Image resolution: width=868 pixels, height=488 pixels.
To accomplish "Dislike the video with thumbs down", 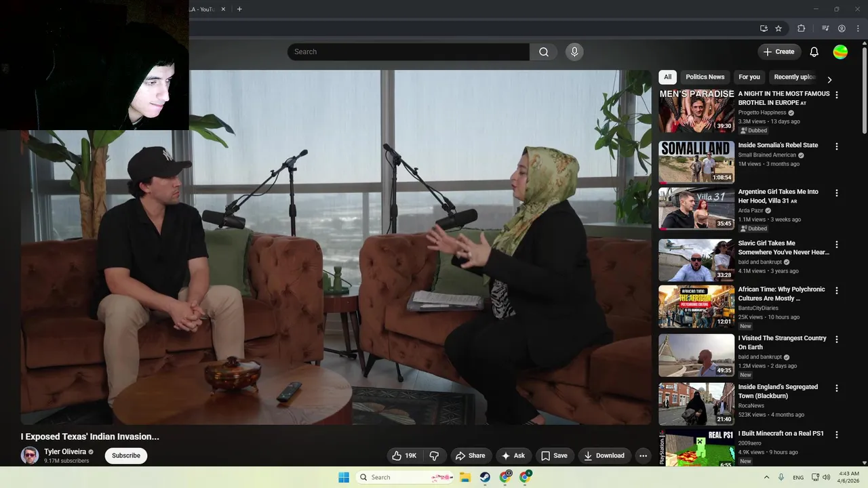I will click(x=435, y=455).
